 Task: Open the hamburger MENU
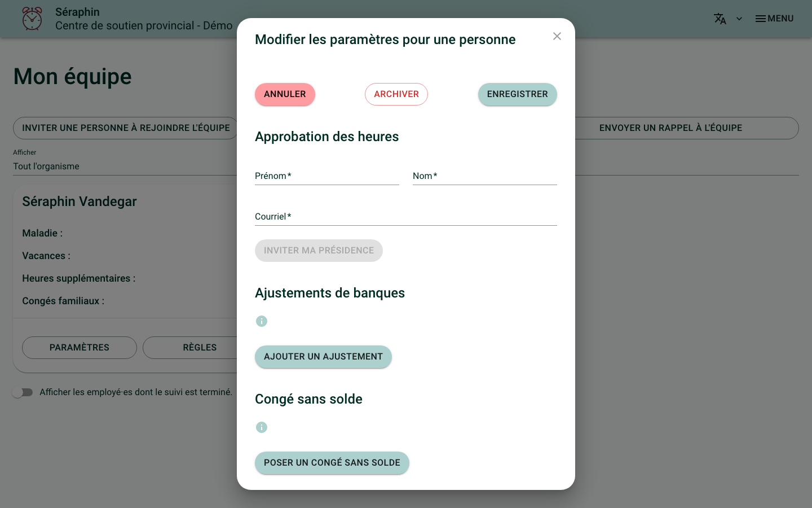tap(774, 19)
